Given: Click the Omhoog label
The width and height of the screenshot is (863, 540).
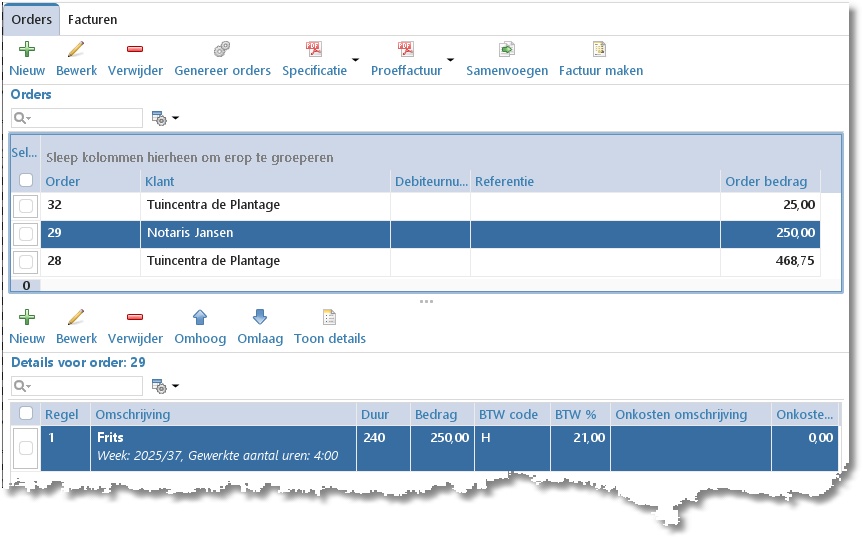Looking at the screenshot, I should click(200, 339).
